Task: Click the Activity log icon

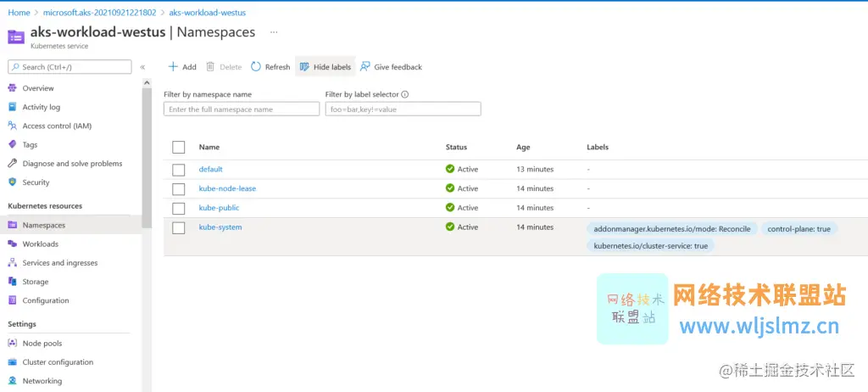Action: [12, 107]
